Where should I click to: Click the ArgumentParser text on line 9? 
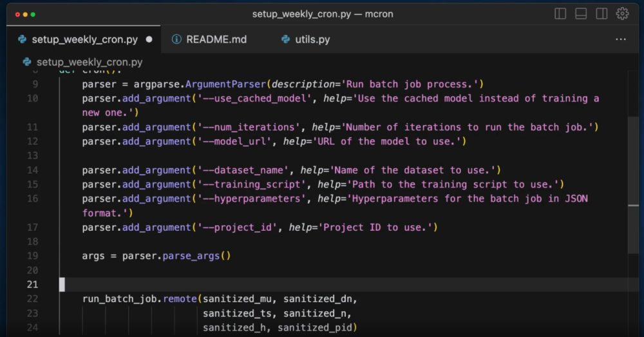tap(225, 84)
